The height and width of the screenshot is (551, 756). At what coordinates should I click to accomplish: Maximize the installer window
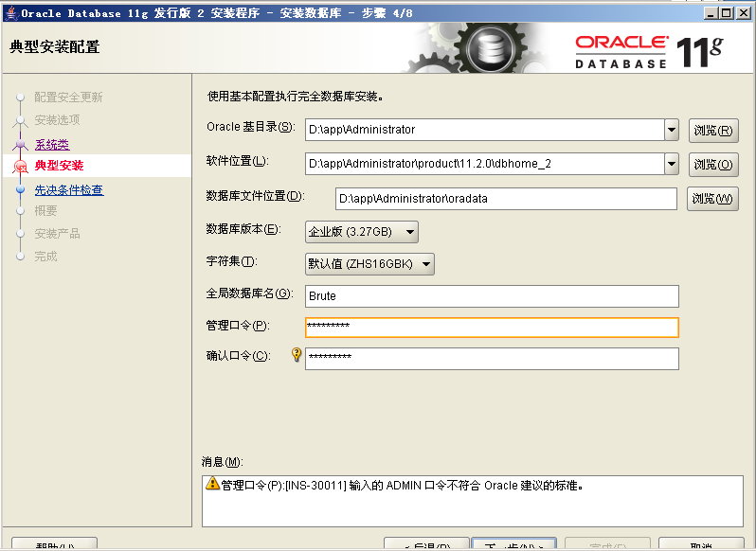point(727,13)
